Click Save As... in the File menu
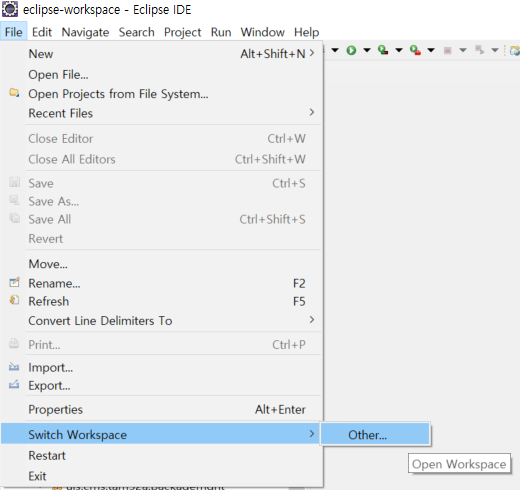The image size is (520, 490). 162,201
